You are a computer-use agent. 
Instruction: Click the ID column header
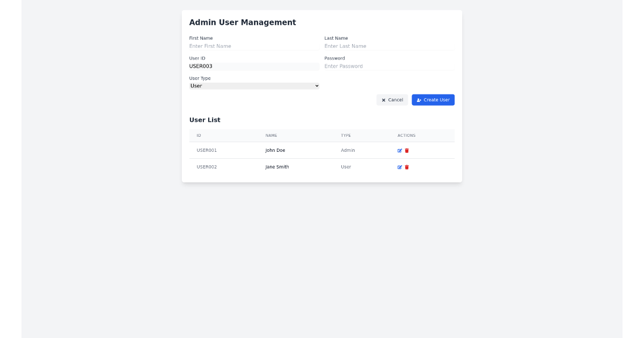tap(199, 135)
